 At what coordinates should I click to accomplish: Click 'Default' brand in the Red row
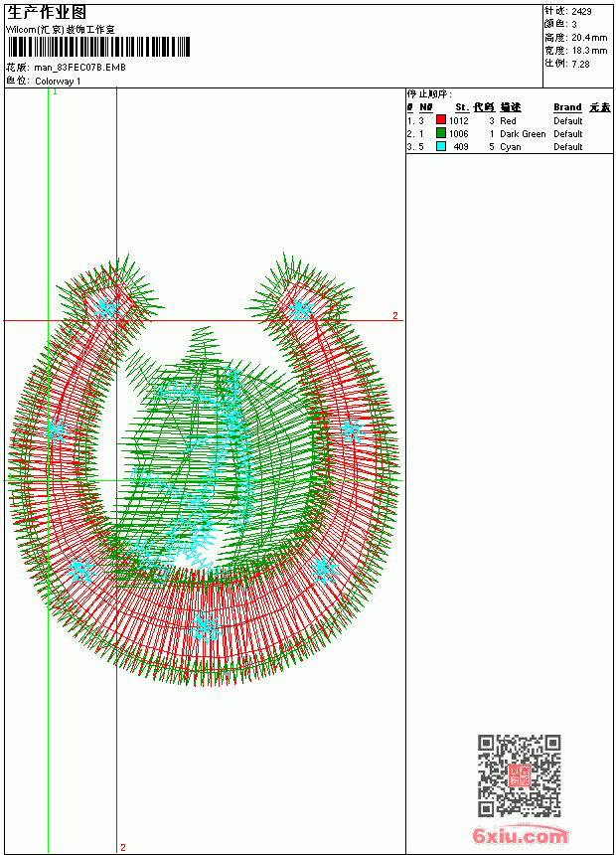(x=568, y=121)
